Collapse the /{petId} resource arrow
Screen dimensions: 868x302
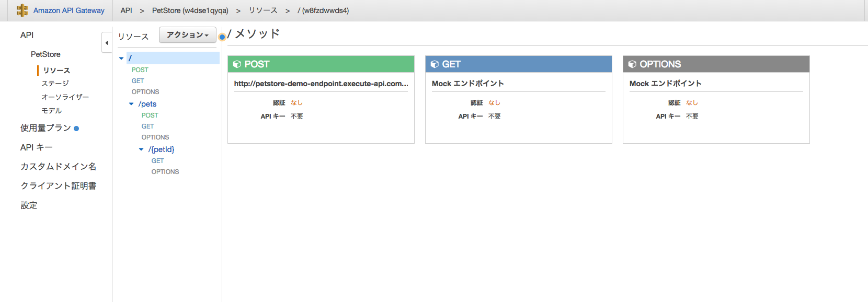(141, 149)
